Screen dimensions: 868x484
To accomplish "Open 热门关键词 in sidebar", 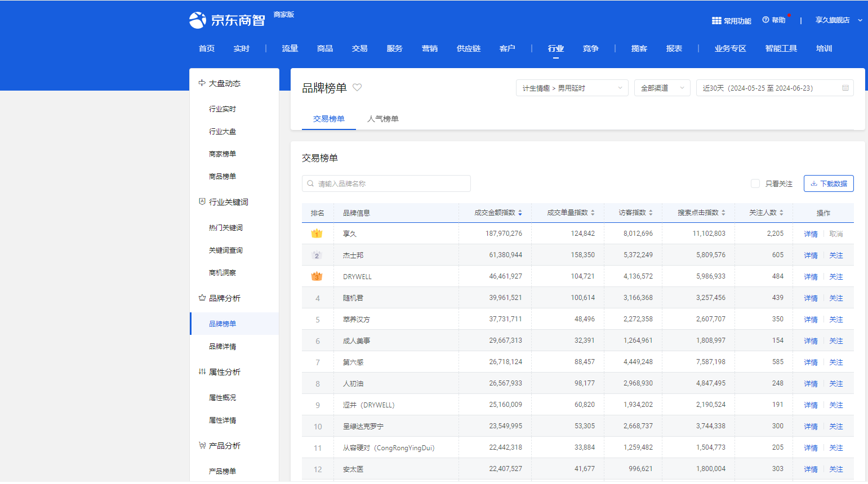I will coord(226,228).
